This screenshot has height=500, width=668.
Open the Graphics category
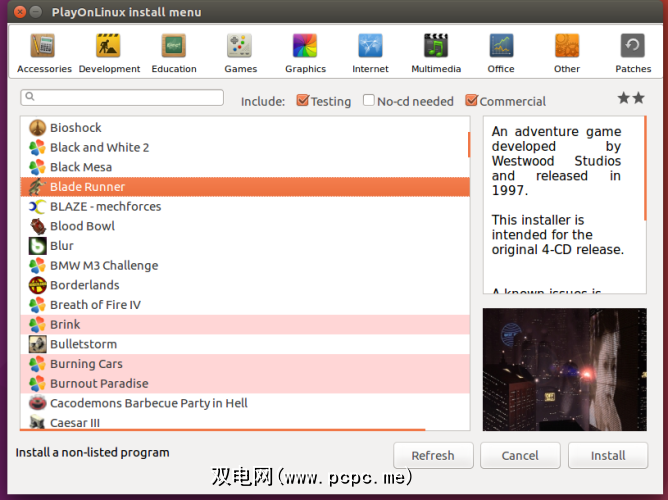pyautogui.click(x=305, y=53)
